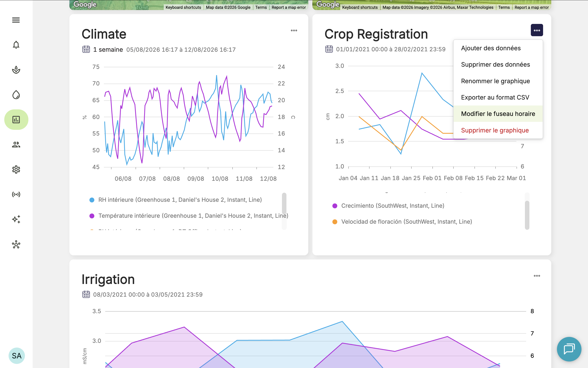Toggle orange 'Velocidad de floración' legend dot
The image size is (588, 368).
coord(335,222)
